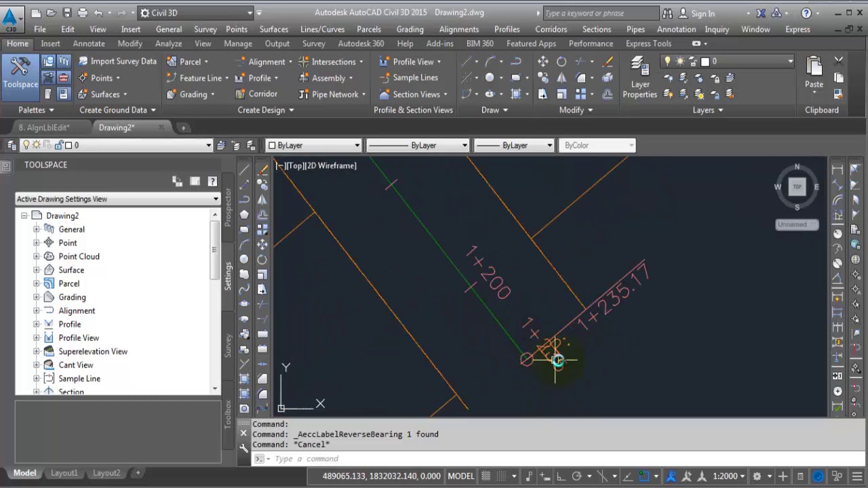The height and width of the screenshot is (488, 868).
Task: Switch to the Featured Apps ribbon tab
Action: pos(531,43)
